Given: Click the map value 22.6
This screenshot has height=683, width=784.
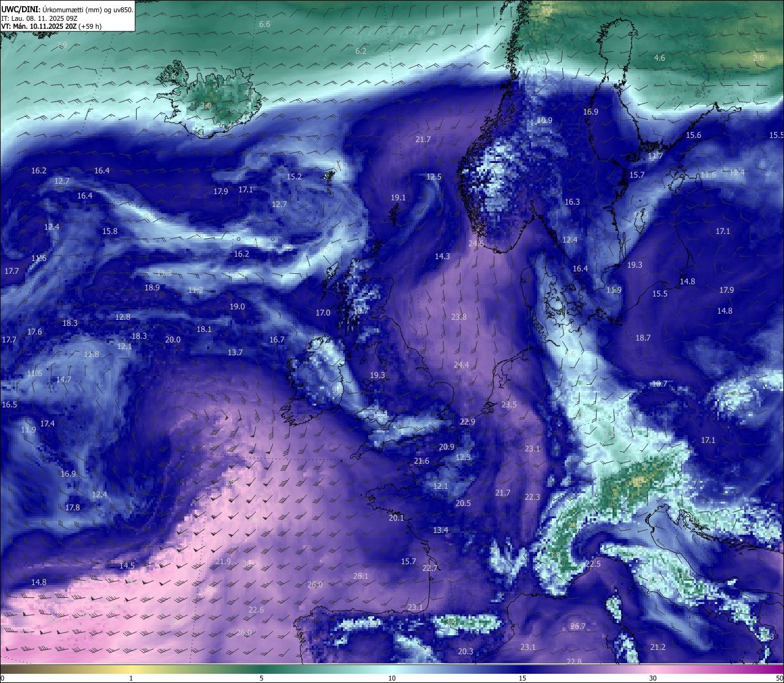Looking at the screenshot, I should 256,610.
